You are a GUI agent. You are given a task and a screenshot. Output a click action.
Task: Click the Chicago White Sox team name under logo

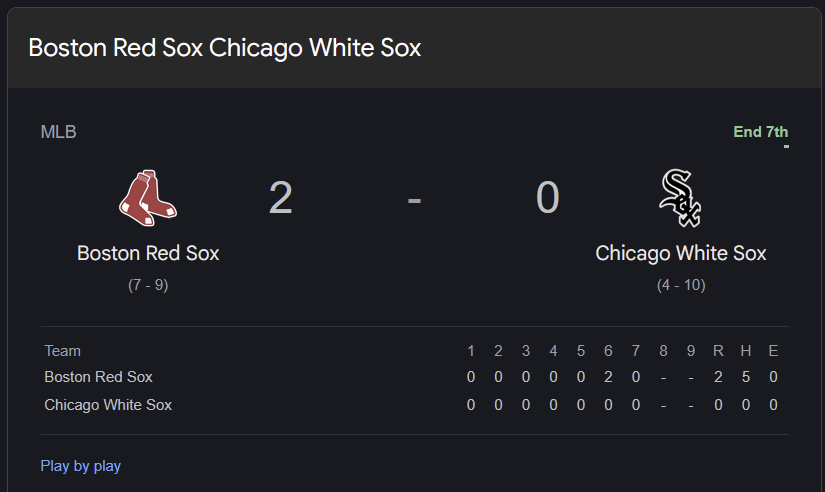(x=680, y=253)
